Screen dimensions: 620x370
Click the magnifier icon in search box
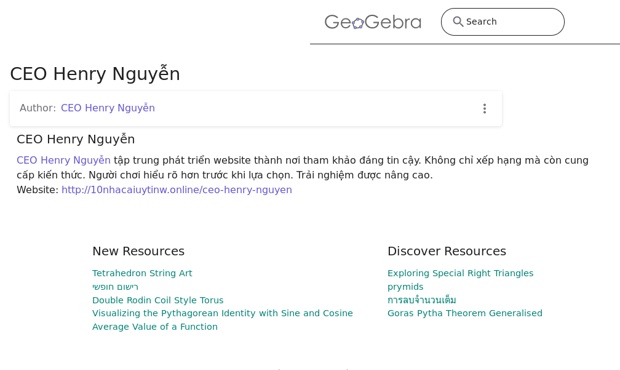(x=458, y=21)
